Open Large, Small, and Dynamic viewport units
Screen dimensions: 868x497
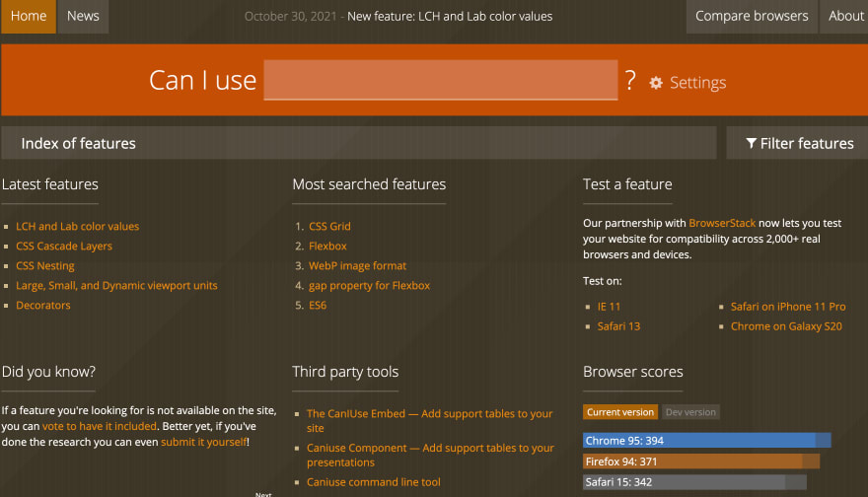click(x=116, y=286)
